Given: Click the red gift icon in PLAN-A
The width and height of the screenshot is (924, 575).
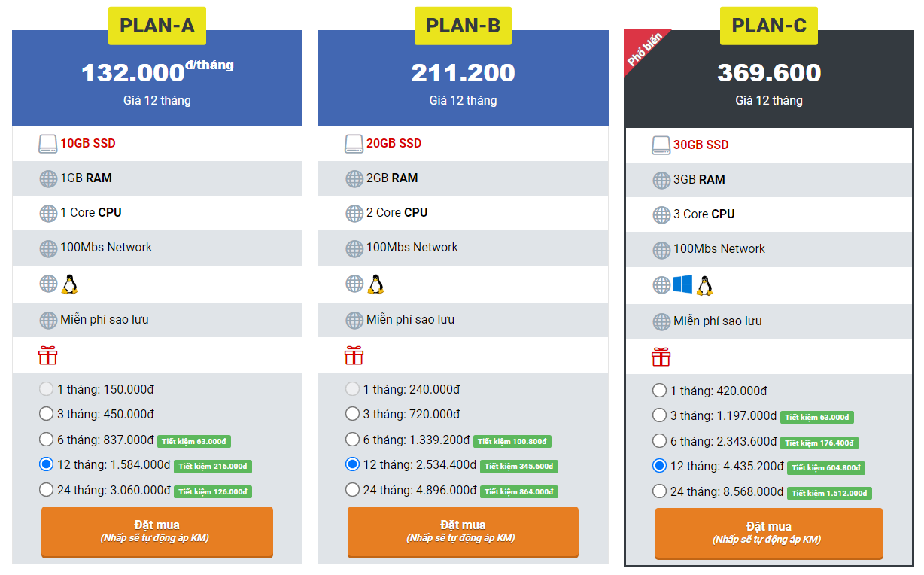Looking at the screenshot, I should (x=48, y=355).
